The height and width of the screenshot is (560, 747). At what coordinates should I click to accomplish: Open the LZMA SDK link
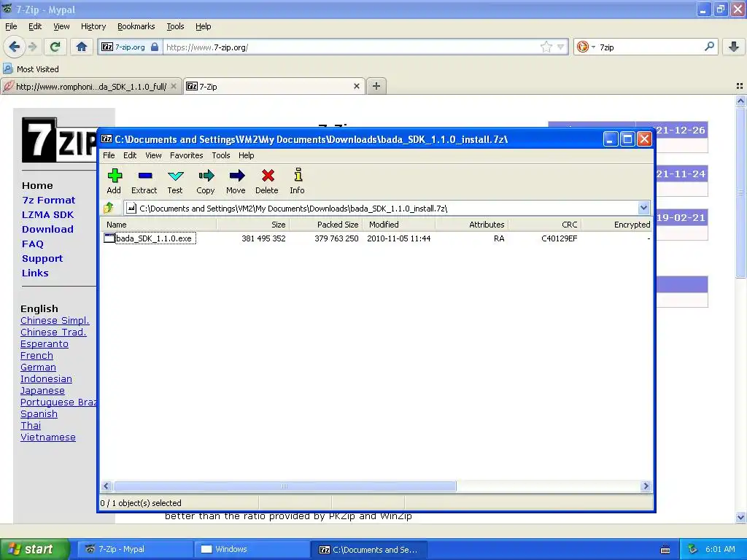(47, 215)
